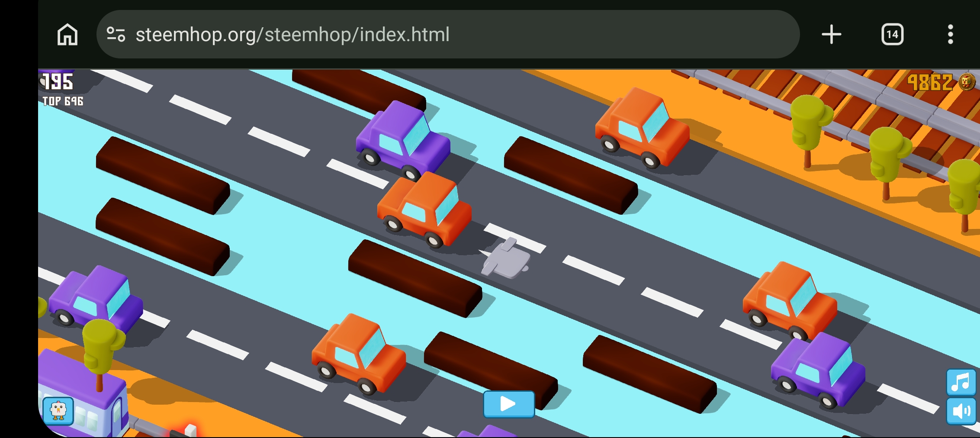Tap the gold coin icon
Image resolution: width=980 pixels, height=438 pixels.
(x=967, y=82)
